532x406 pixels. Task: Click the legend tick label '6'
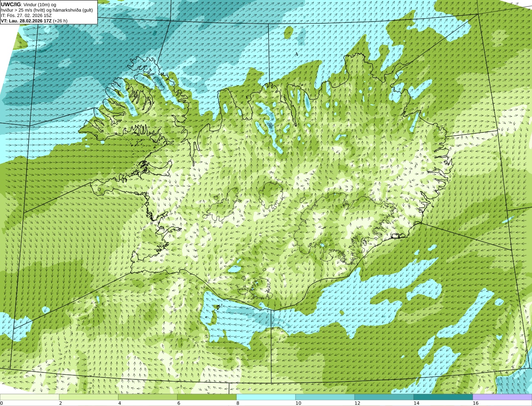pos(179,403)
